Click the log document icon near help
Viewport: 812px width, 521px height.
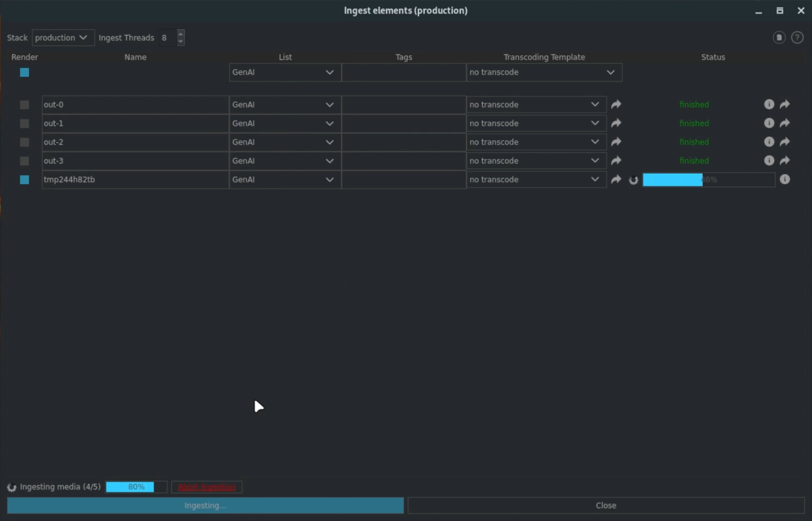click(779, 38)
